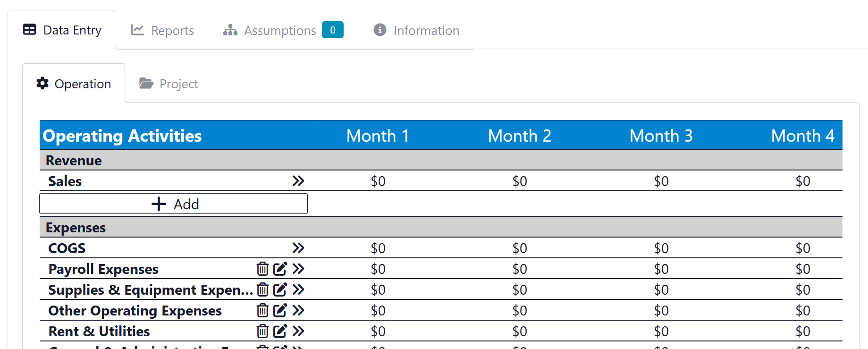Click trash icon for Supplies & Equipment
Screen dimensions: 868x349
(262, 289)
